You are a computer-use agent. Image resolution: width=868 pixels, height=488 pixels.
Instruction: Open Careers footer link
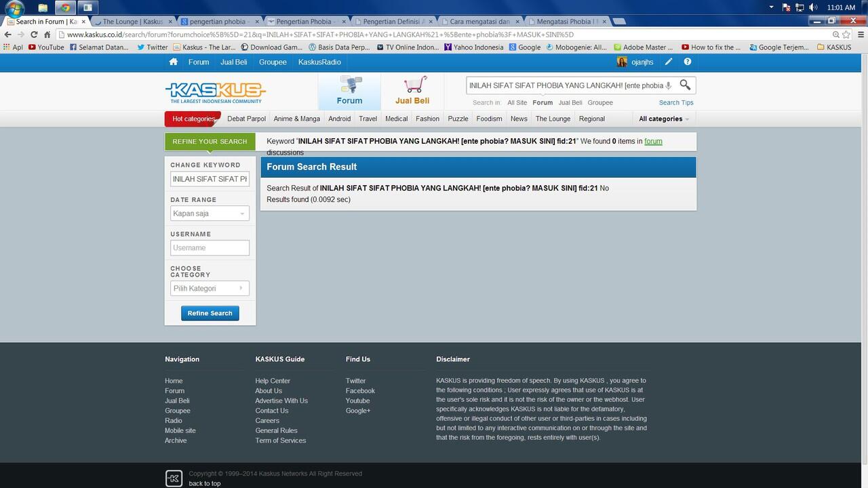coord(267,421)
